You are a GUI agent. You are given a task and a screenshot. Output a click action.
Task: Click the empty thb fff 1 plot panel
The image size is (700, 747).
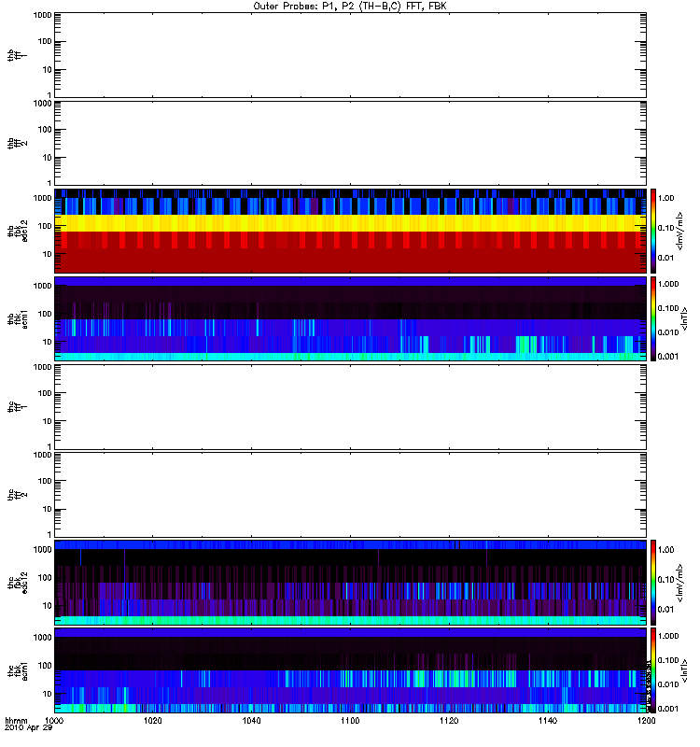[350, 55]
